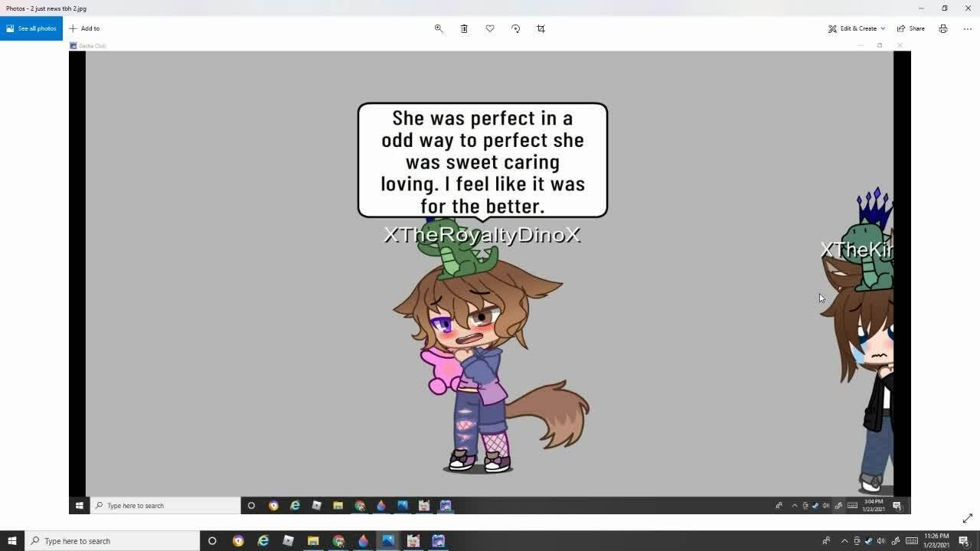Click the taskbar search box
The height and width of the screenshot is (551, 980).
pyautogui.click(x=113, y=541)
